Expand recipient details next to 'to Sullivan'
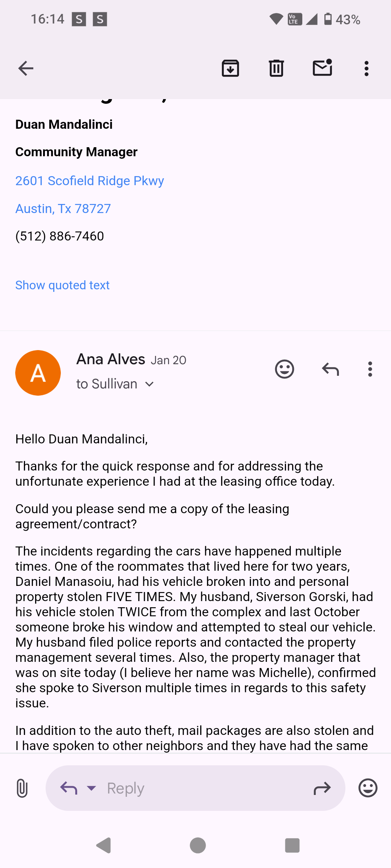The width and height of the screenshot is (391, 868). [x=150, y=384]
